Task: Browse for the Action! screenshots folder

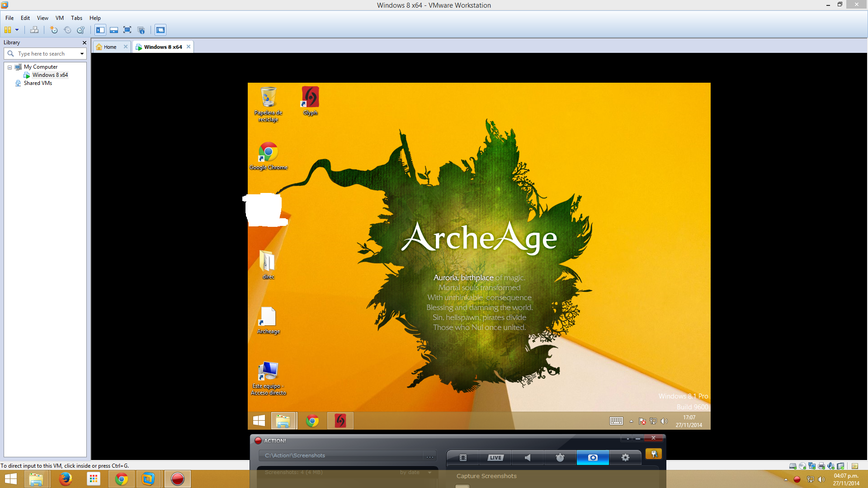Action: point(429,456)
